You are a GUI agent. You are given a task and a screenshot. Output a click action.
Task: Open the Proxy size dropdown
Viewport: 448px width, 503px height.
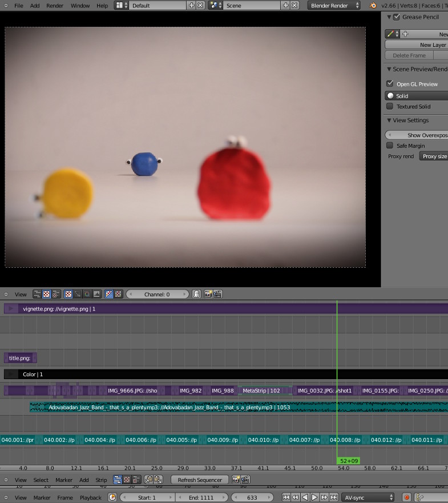pos(434,156)
